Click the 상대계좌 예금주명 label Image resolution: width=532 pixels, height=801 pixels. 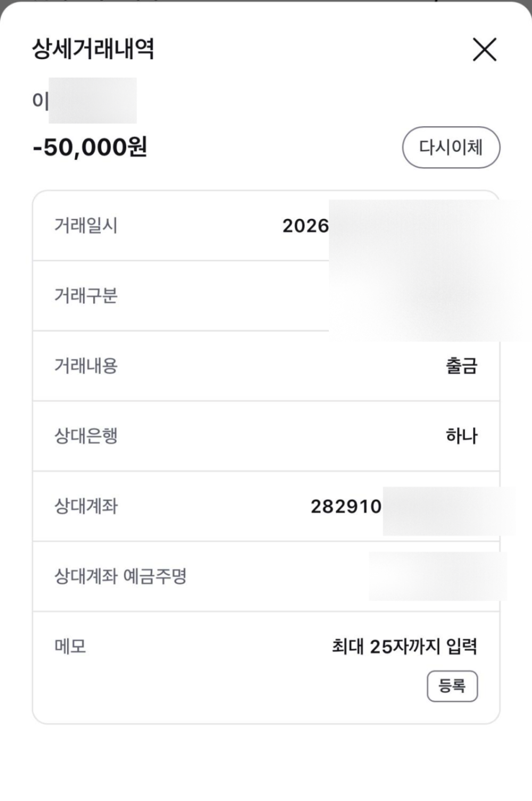(120, 576)
